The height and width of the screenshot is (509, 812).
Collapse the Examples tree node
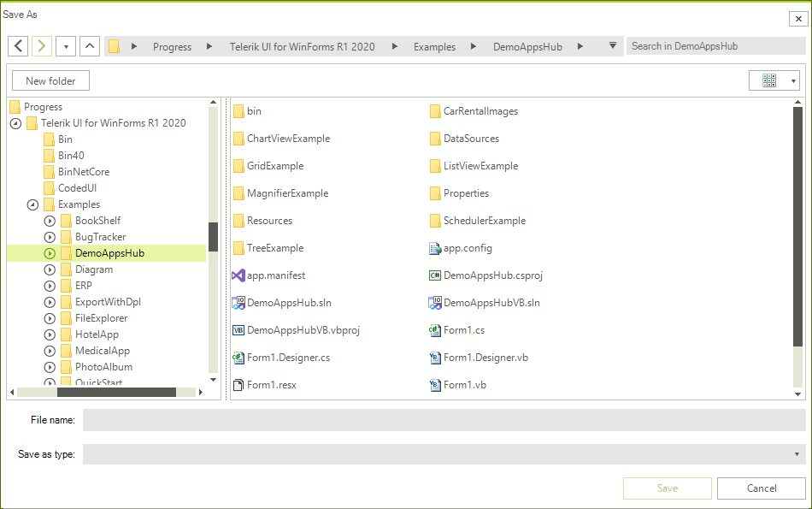click(32, 204)
